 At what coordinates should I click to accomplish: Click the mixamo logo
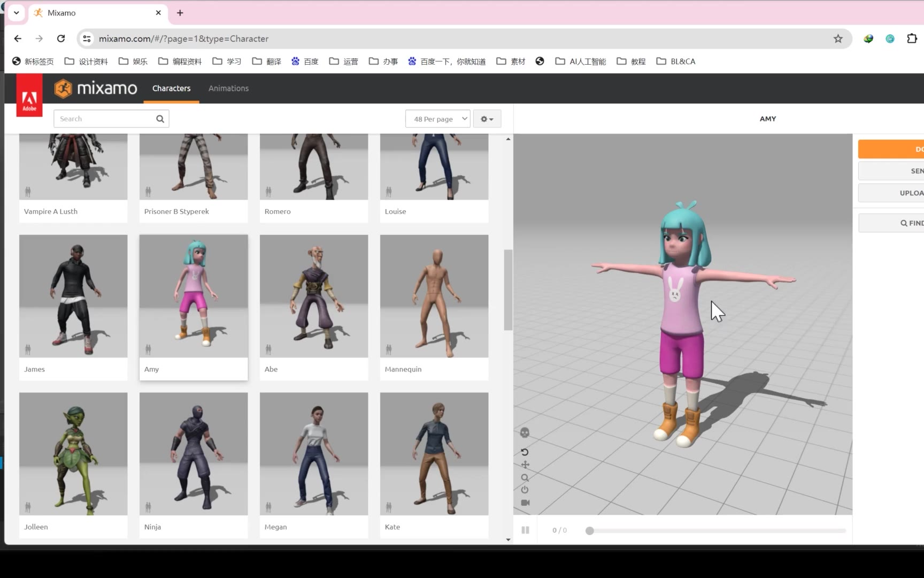[96, 88]
